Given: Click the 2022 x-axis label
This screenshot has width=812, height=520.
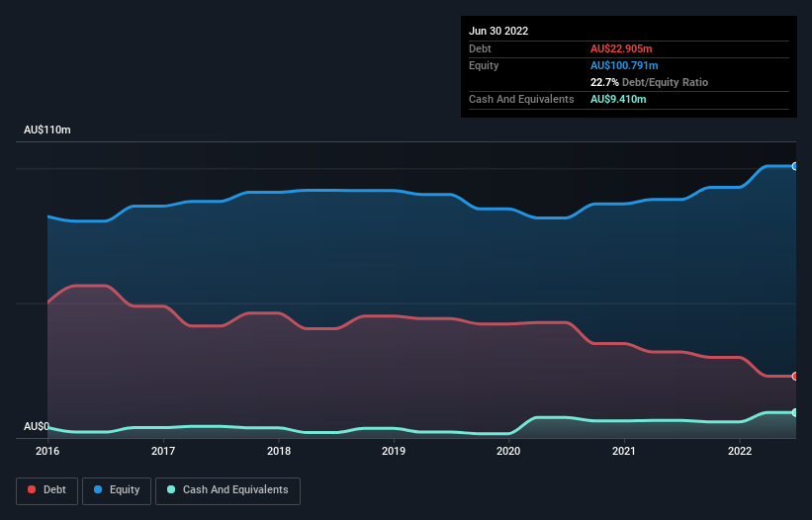Looking at the screenshot, I should coord(740,451).
